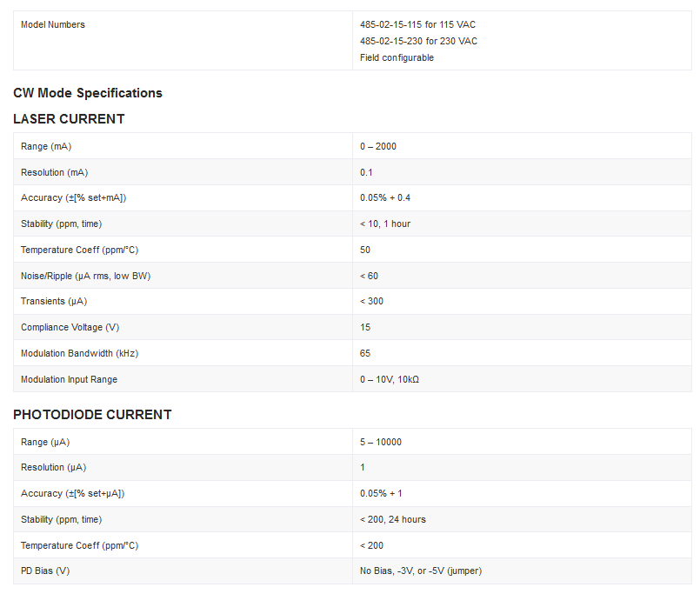Click the "0 – 2000" range value
The width and height of the screenshot is (700, 594).
point(378,146)
